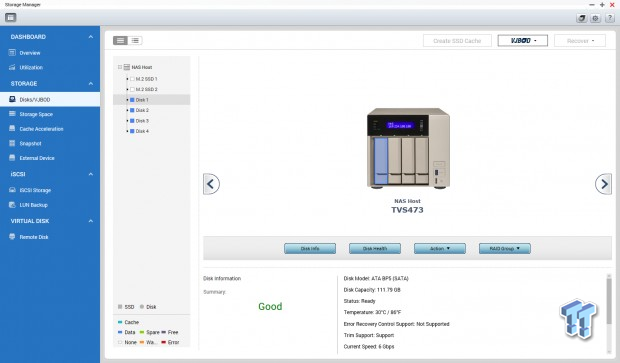Open the Snapshot page
This screenshot has width=620, height=363.
point(30,143)
